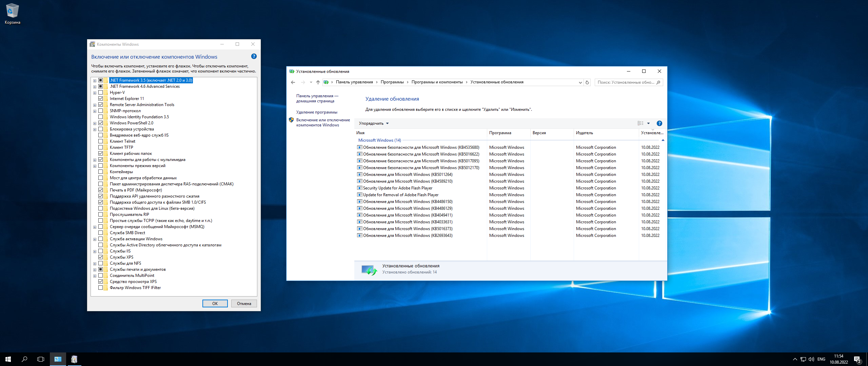Image resolution: width=868 pixels, height=366 pixels.
Task: Enable Клиент Telnet checkbox
Action: 101,141
